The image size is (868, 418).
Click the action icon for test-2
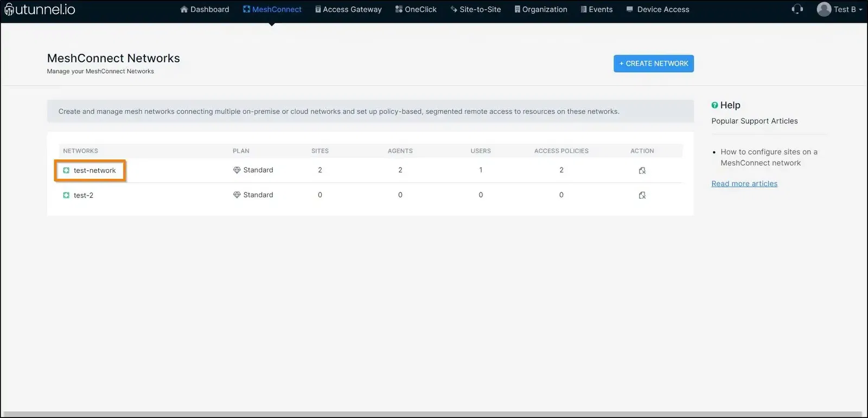coord(642,195)
